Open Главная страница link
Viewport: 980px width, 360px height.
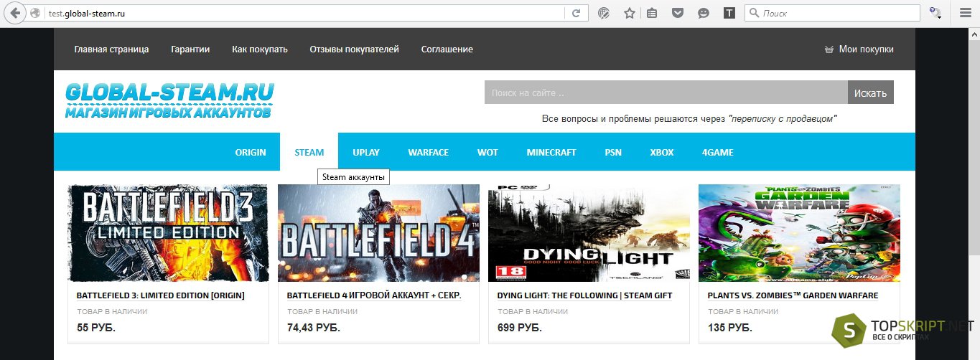pyautogui.click(x=111, y=49)
